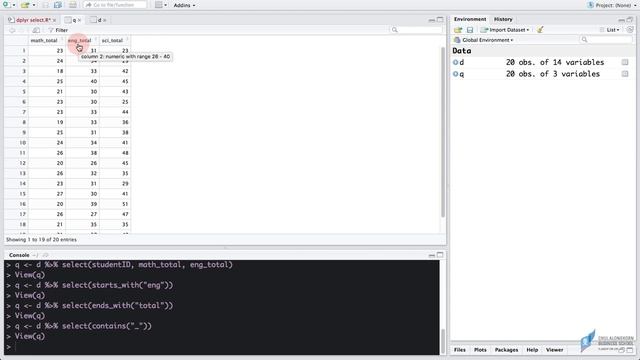Open the Environment tab

point(470,19)
